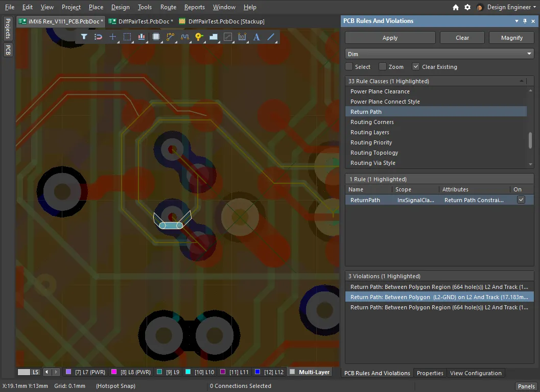Choose the rectangle selection tool

[x=127, y=37]
